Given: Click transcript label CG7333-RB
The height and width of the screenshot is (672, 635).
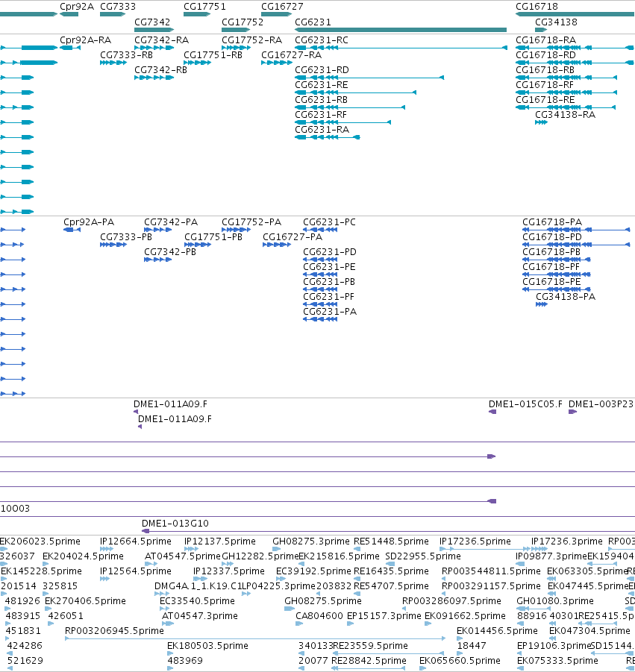Looking at the screenshot, I should coord(127,55).
